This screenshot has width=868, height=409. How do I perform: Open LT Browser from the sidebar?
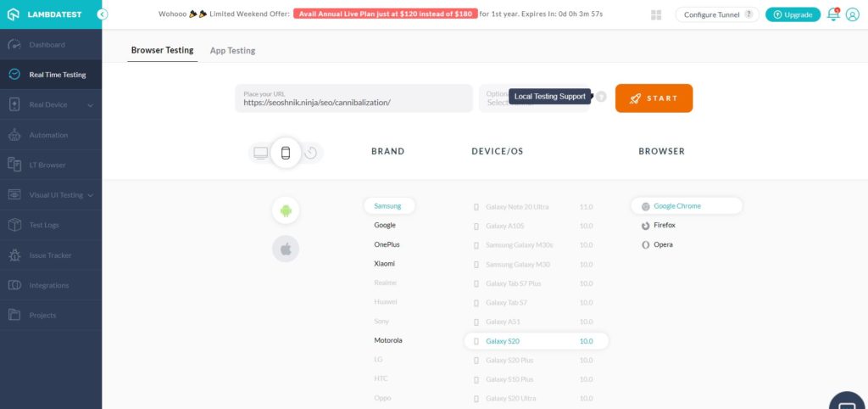(x=51, y=165)
